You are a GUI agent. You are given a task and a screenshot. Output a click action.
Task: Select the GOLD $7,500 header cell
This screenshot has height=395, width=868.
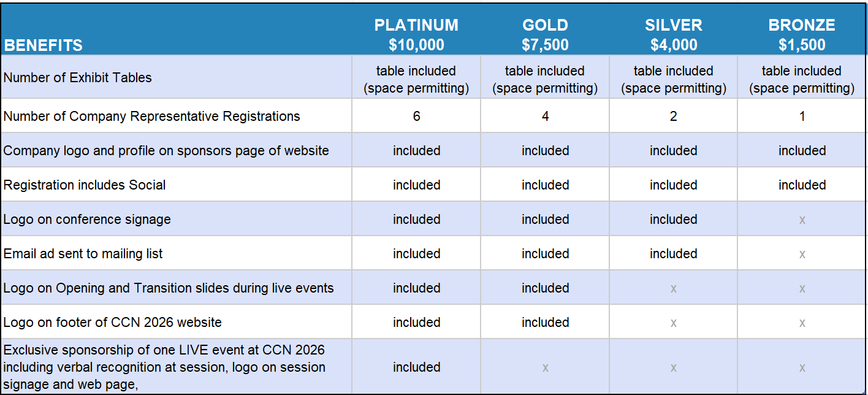coord(545,34)
